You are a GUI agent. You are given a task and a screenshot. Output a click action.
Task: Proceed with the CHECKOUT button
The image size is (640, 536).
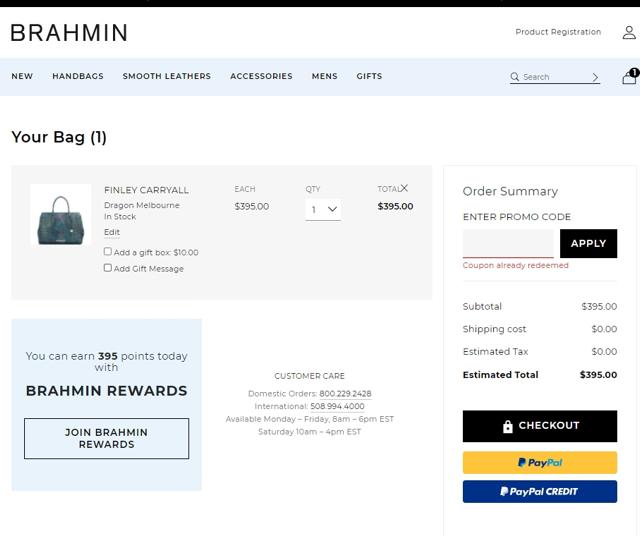pos(540,426)
